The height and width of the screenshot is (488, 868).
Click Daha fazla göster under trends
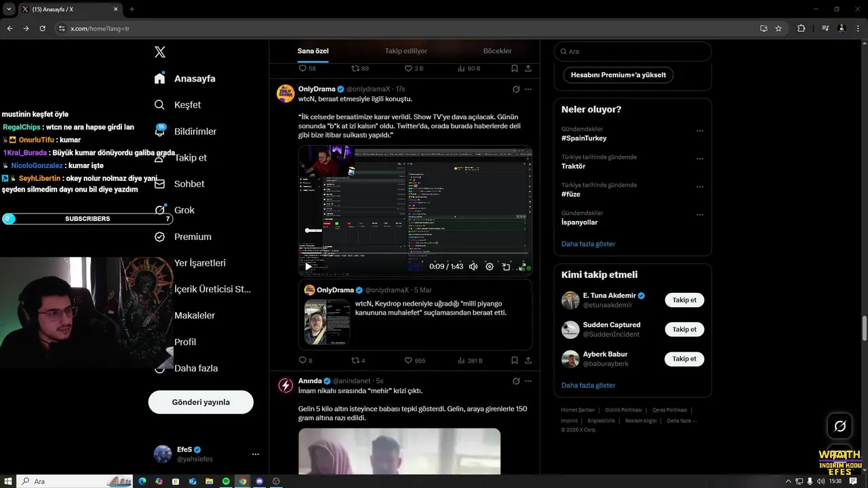click(x=588, y=244)
